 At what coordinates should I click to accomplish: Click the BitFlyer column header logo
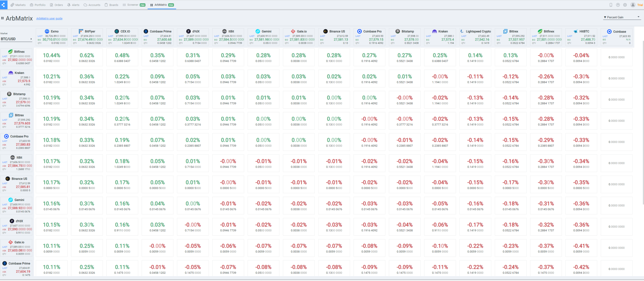coord(81,31)
